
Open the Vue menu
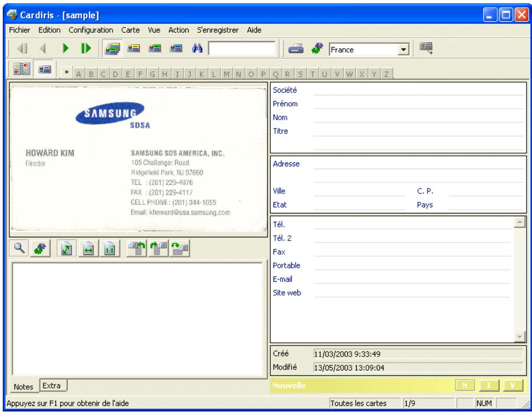coord(154,30)
